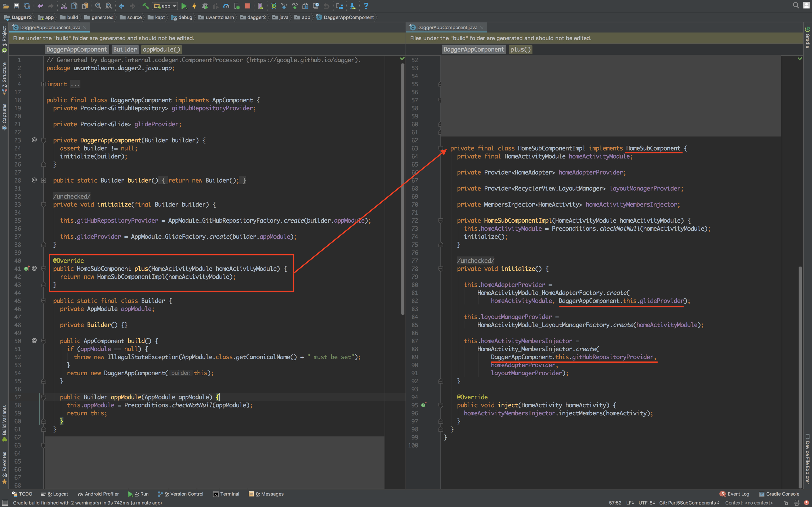Click the Apply Changes lightning icon

click(194, 6)
